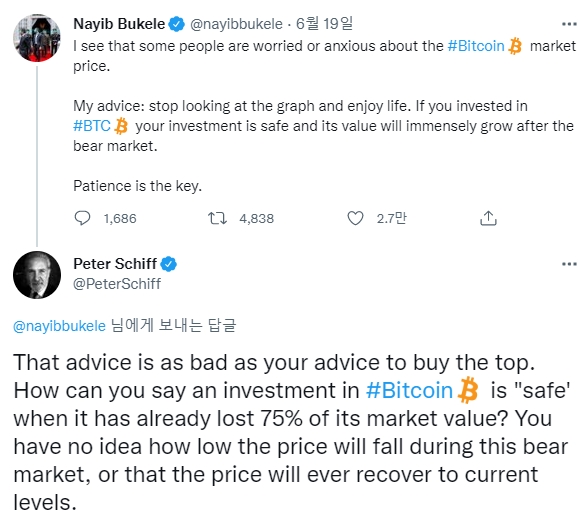Open more options on Nayib Bukele's tweet

click(569, 24)
